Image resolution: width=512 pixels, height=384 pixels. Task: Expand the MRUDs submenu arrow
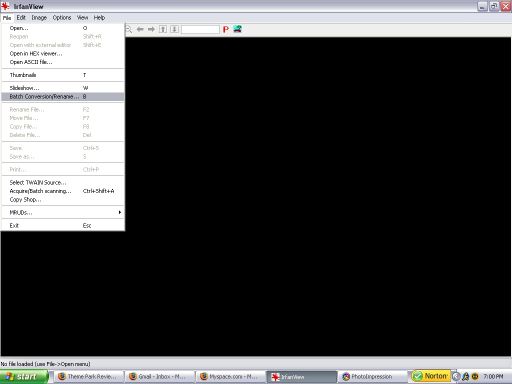coord(120,212)
